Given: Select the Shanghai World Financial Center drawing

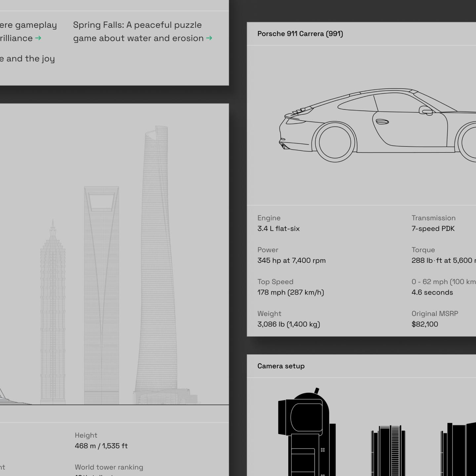Looking at the screenshot, I should (101, 294).
